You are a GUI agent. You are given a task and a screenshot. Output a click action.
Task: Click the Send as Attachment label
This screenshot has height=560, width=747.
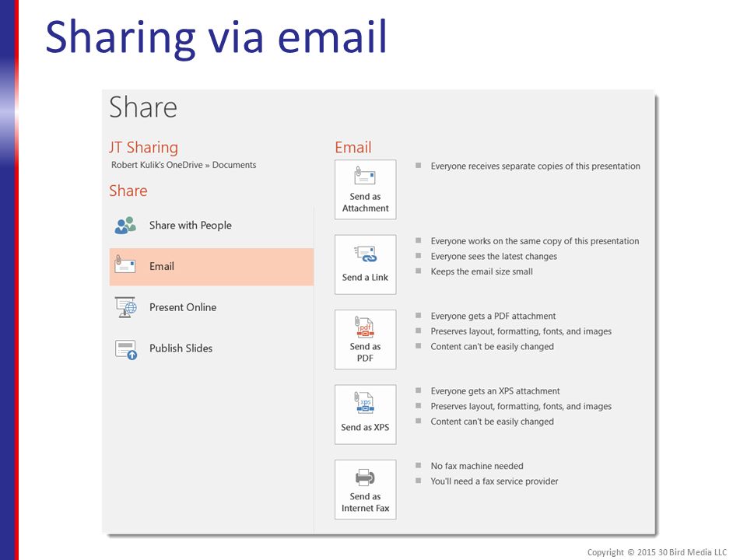[366, 202]
